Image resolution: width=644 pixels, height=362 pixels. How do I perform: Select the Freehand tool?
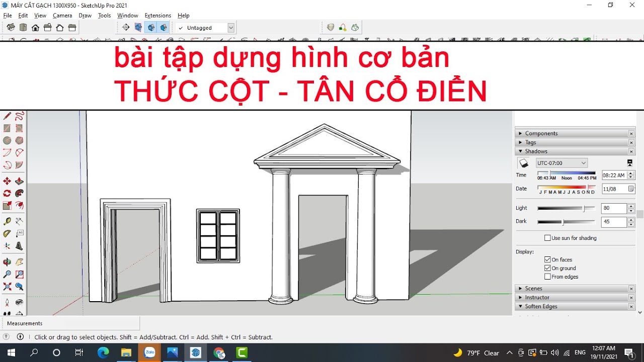click(x=19, y=116)
